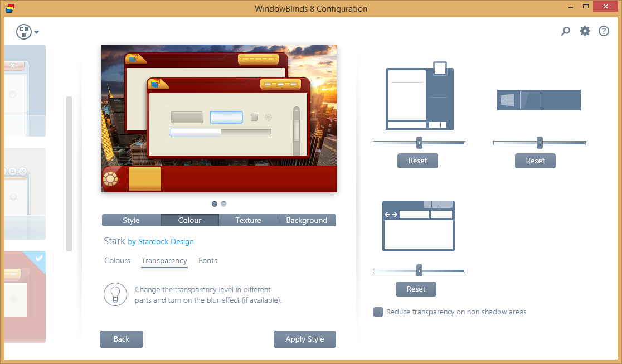This screenshot has width=622, height=364.
Task: Expand the view mode dropdown arrow
Action: tap(36, 32)
